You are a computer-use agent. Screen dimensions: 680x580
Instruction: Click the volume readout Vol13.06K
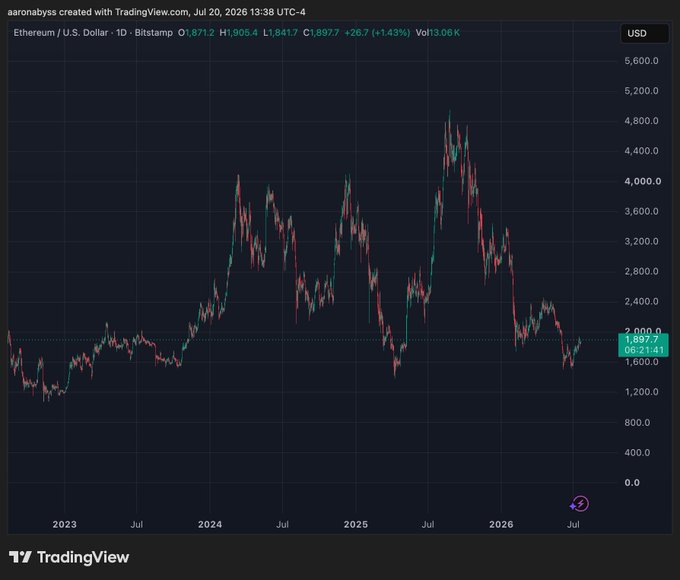tap(438, 33)
